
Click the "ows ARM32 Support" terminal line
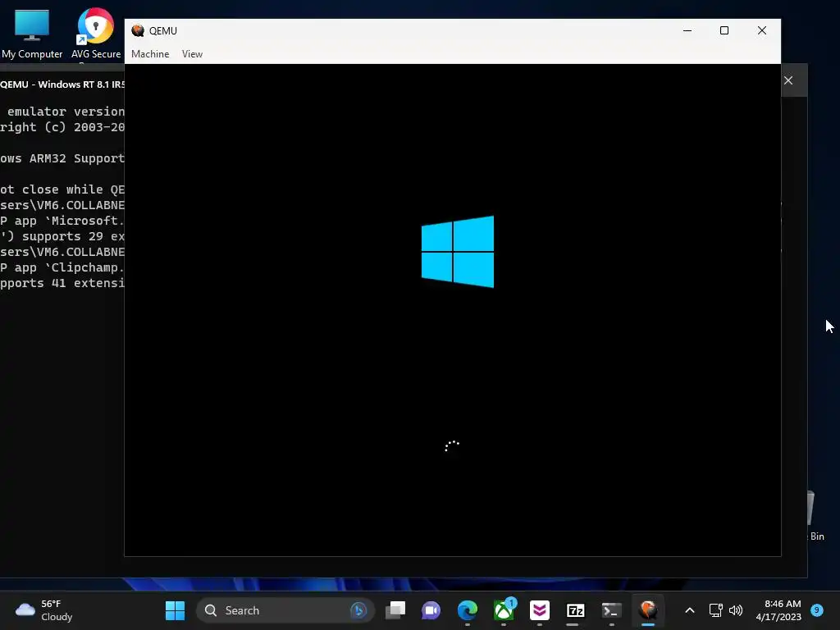tap(62, 158)
